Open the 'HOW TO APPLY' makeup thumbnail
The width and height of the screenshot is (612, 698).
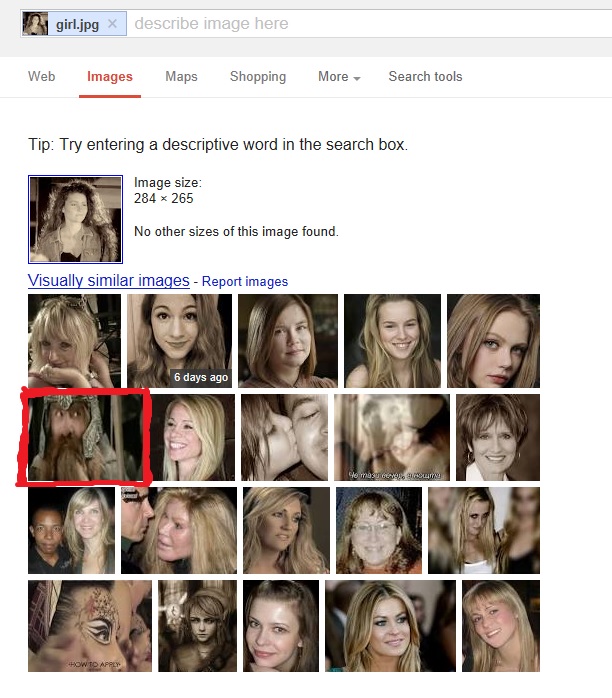pyautogui.click(x=90, y=625)
